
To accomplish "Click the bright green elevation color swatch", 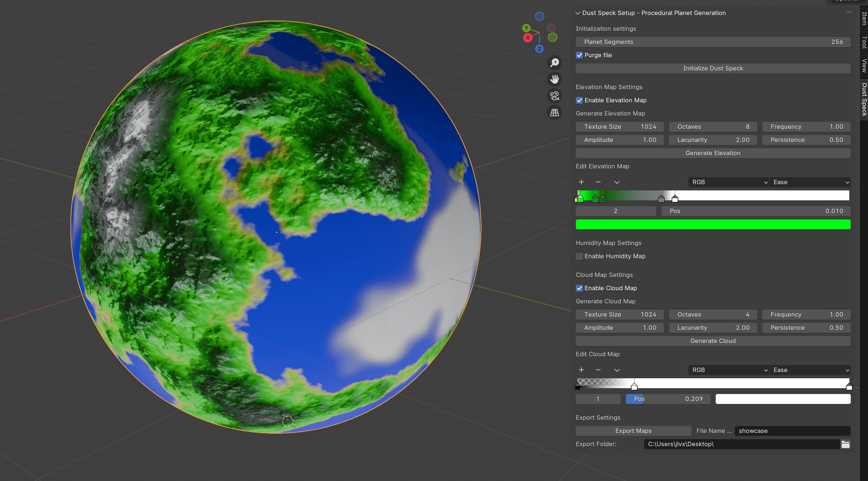I will click(713, 224).
